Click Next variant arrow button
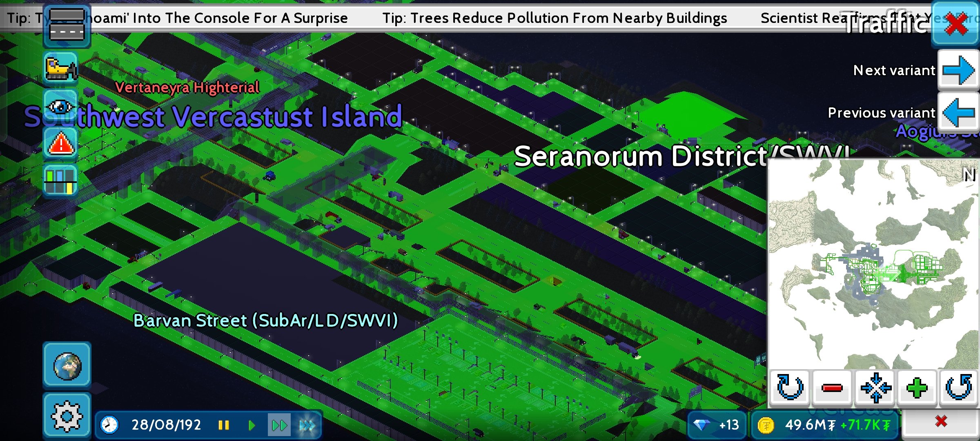This screenshot has width=980, height=441. pyautogui.click(x=958, y=70)
